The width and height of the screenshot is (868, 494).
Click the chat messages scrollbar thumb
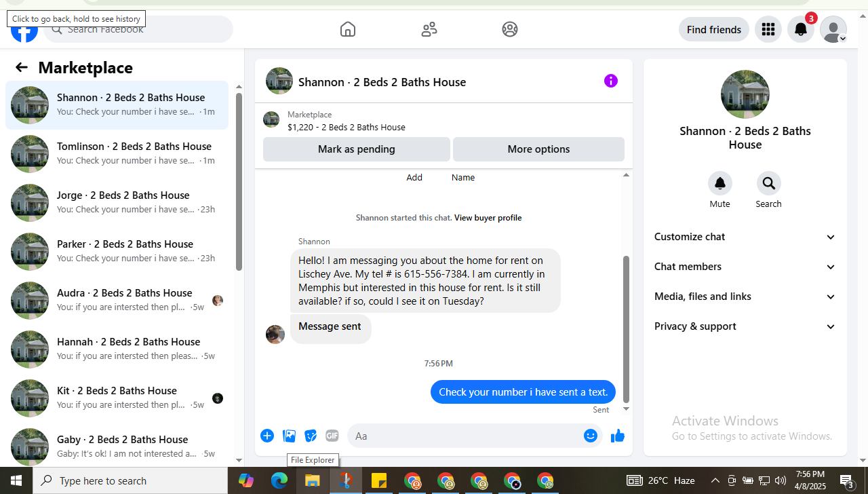626,329
